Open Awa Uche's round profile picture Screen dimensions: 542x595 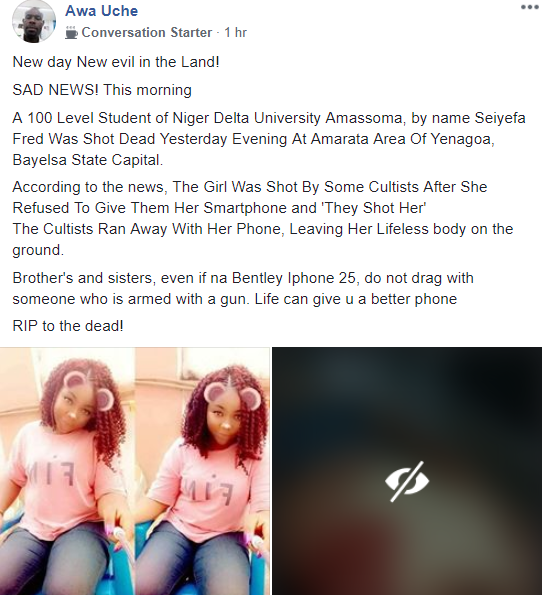34,22
